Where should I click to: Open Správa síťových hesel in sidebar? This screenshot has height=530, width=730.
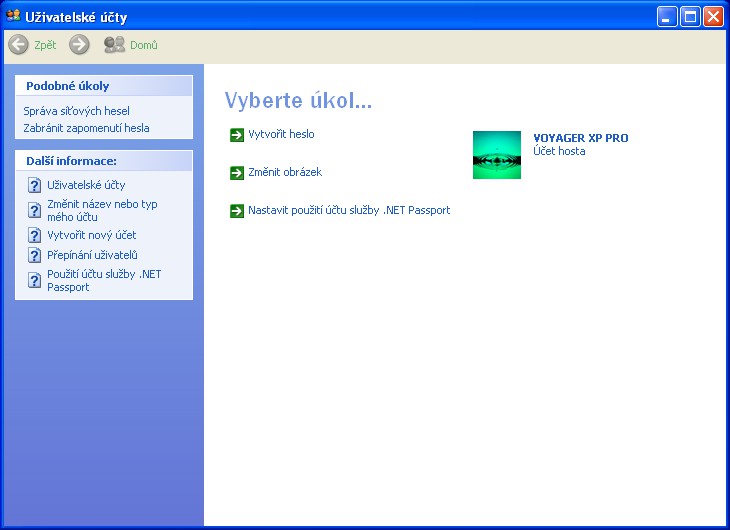pyautogui.click(x=77, y=111)
